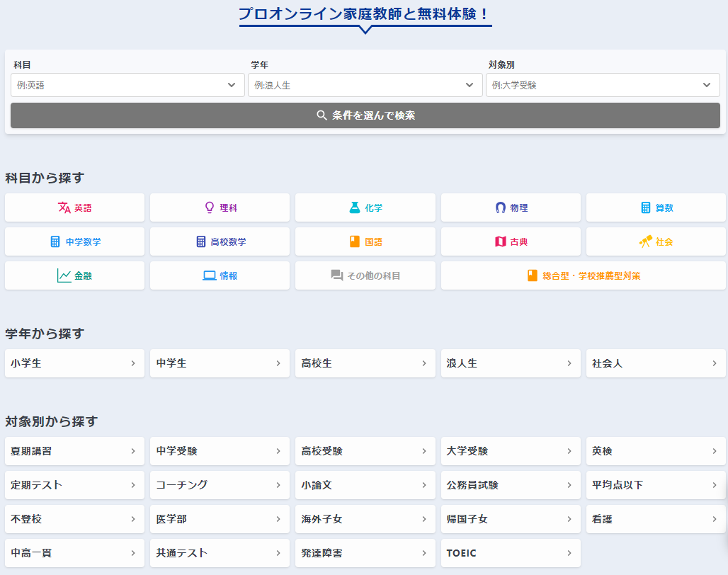This screenshot has height=575, width=728.
Task: Go to the 公務員試験 category
Action: coord(511,484)
